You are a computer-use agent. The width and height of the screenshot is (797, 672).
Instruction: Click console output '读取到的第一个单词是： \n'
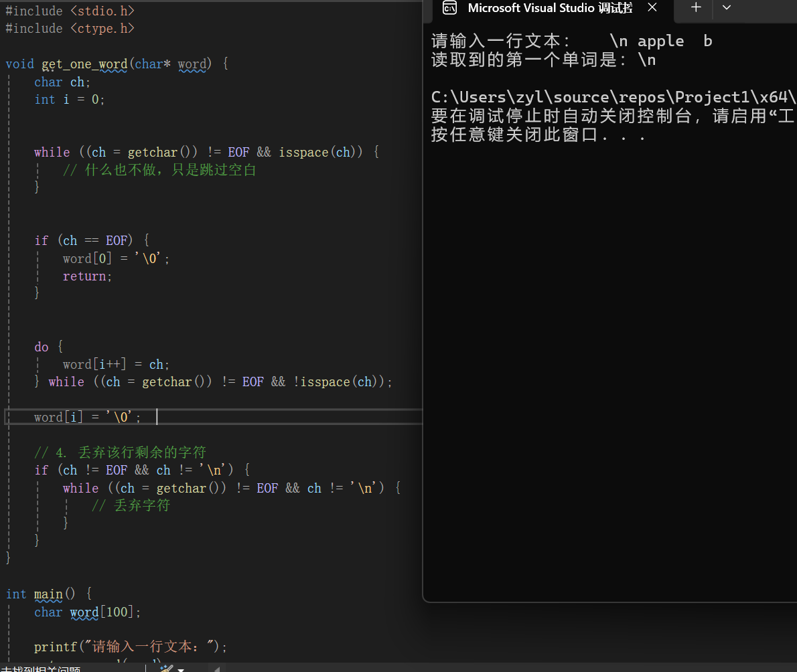coord(543,60)
